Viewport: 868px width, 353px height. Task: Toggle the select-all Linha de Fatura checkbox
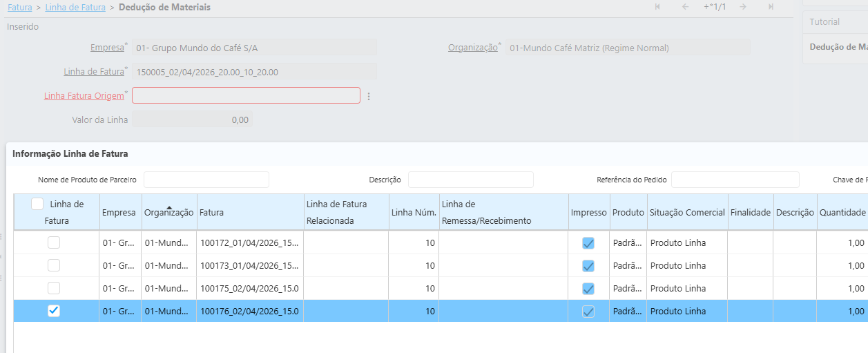pyautogui.click(x=38, y=204)
